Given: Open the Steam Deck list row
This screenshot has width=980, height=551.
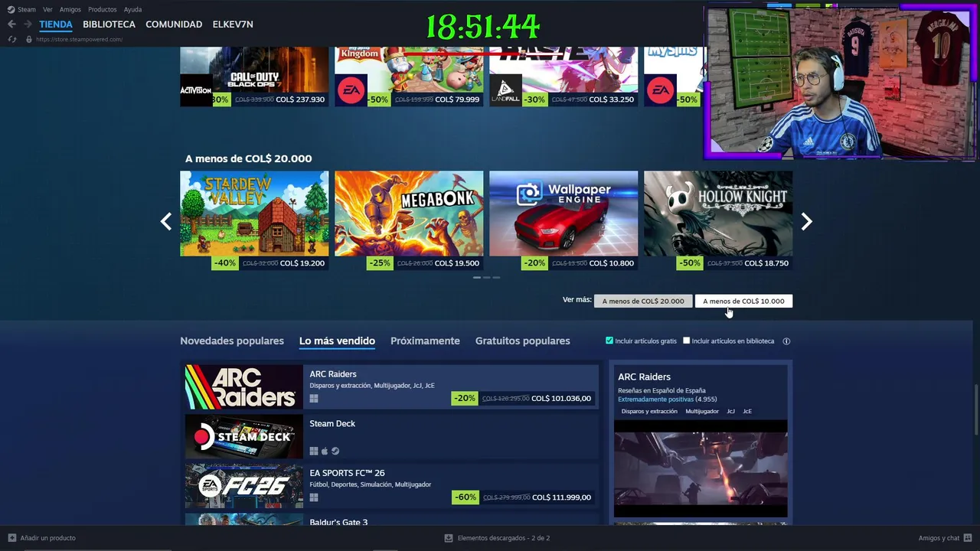Looking at the screenshot, I should point(391,436).
